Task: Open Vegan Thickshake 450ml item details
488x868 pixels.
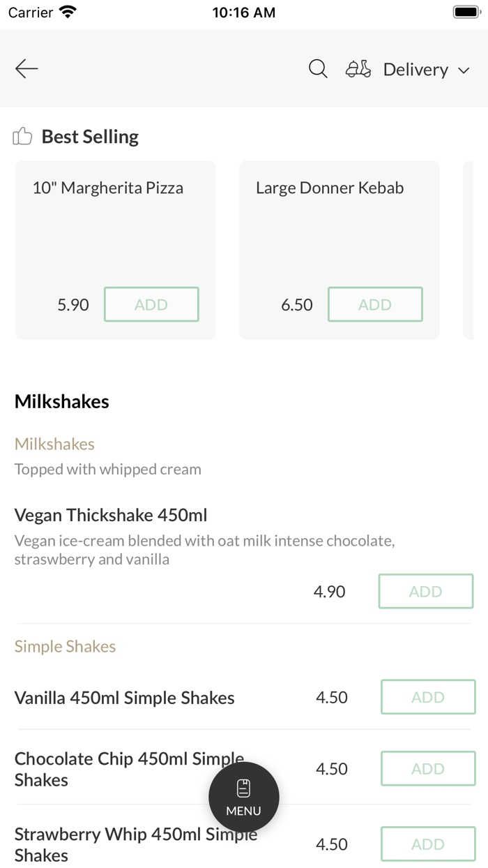Action: coord(111,516)
